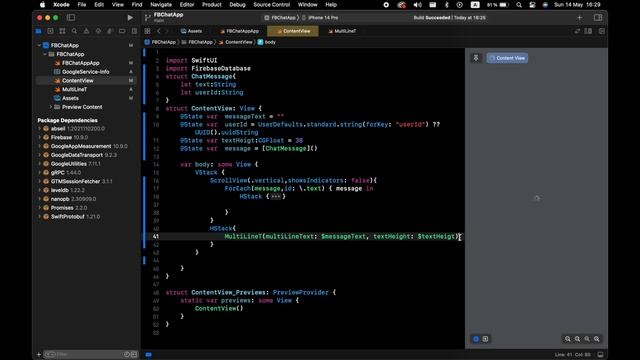Switch to the MultiLineT tab
This screenshot has height=360, width=640.
coord(342,31)
